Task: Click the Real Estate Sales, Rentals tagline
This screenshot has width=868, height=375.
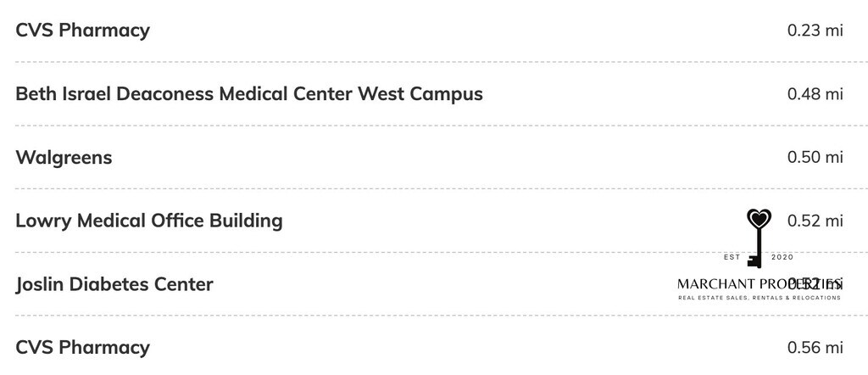Action: click(x=759, y=298)
